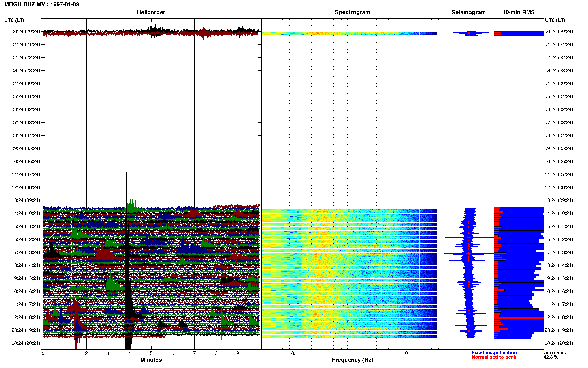Click left time label '10:24 (06:24)'
588x368 pixels.
26,161
